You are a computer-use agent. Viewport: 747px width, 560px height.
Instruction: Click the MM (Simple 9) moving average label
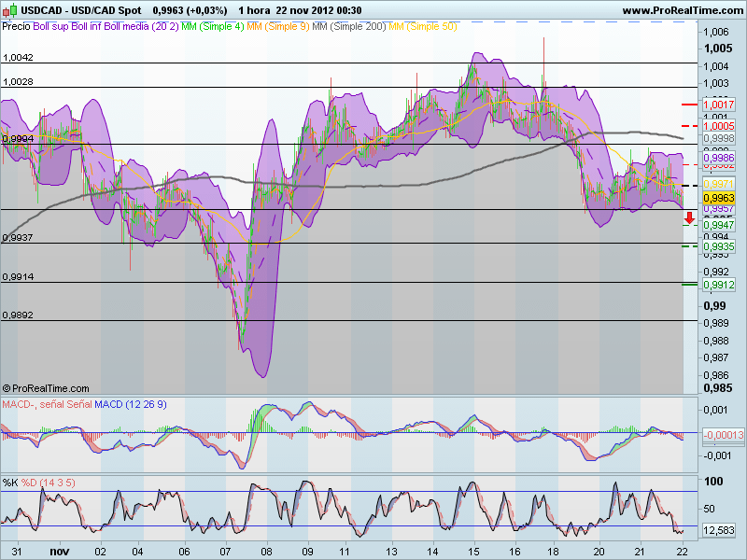tap(277, 29)
